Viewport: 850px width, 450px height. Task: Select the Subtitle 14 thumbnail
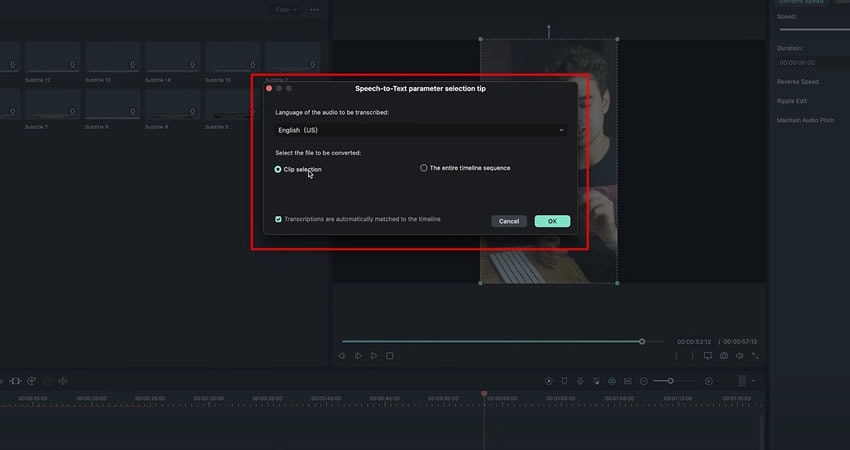172,57
